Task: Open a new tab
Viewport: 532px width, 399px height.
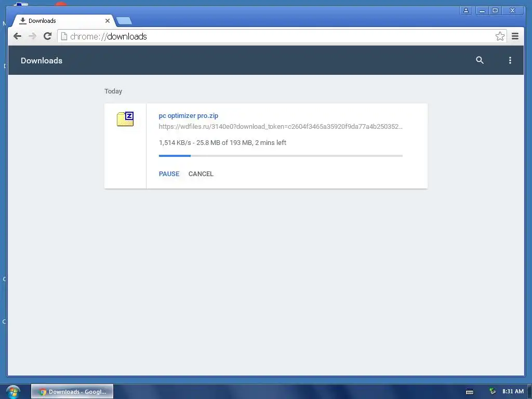Action: [124, 21]
